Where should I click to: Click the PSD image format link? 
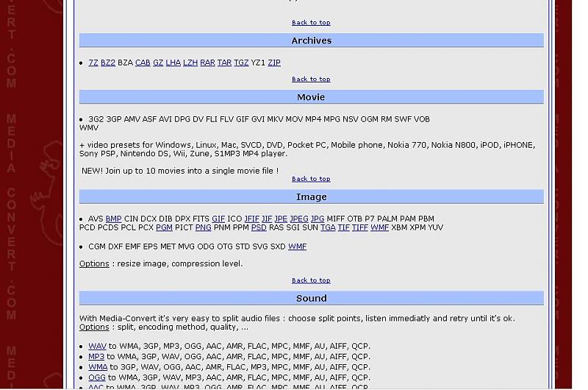(x=259, y=228)
